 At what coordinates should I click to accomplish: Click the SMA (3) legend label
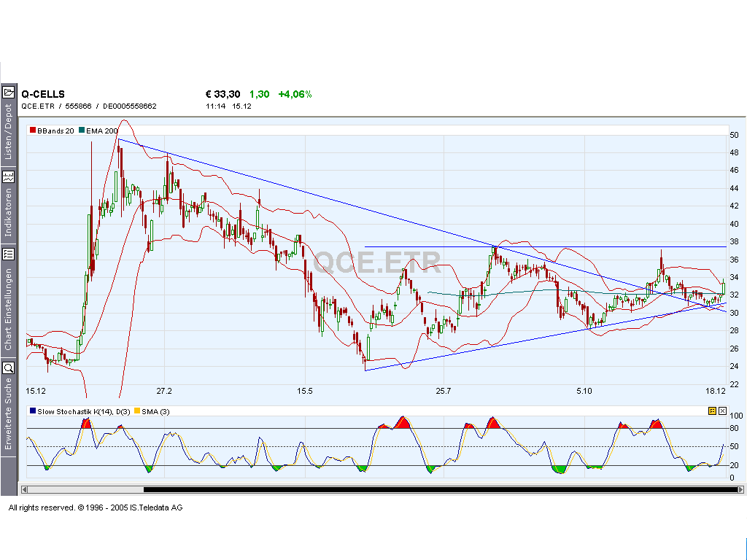155,412
